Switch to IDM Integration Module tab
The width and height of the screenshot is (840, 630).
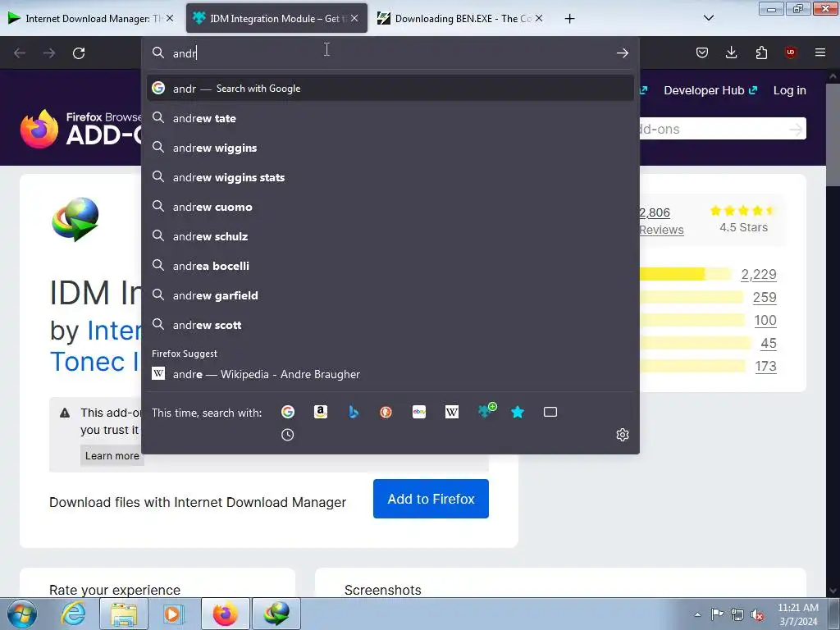(x=276, y=18)
